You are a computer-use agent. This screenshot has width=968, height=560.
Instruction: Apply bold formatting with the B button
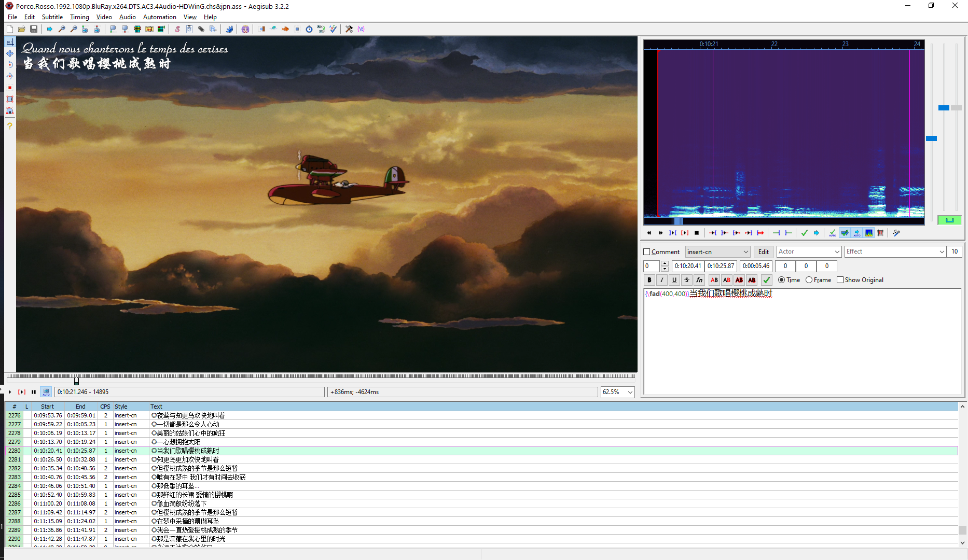coord(649,280)
